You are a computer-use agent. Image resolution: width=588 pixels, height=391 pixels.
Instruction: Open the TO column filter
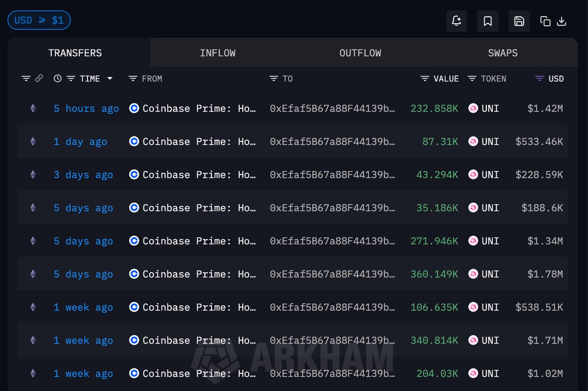(274, 78)
